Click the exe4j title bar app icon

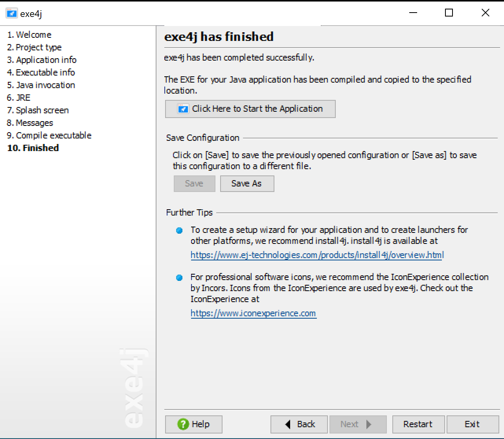11,13
